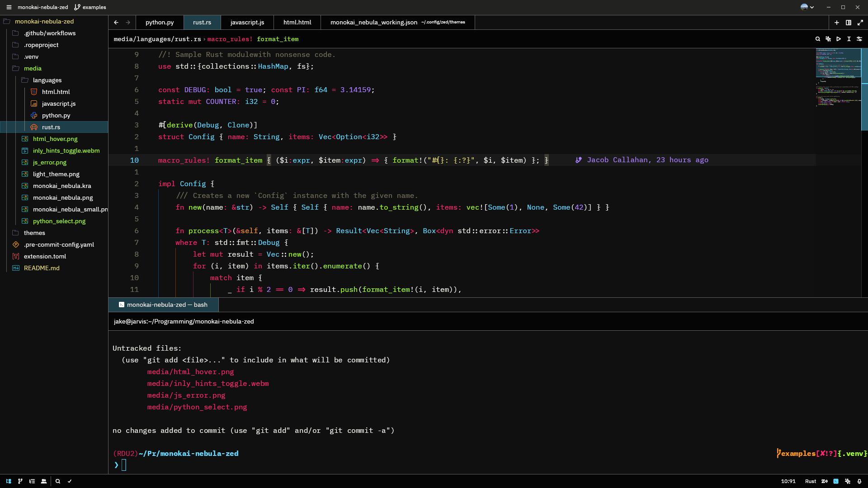Open the examples branch switcher
868x488 pixels.
[x=90, y=7]
